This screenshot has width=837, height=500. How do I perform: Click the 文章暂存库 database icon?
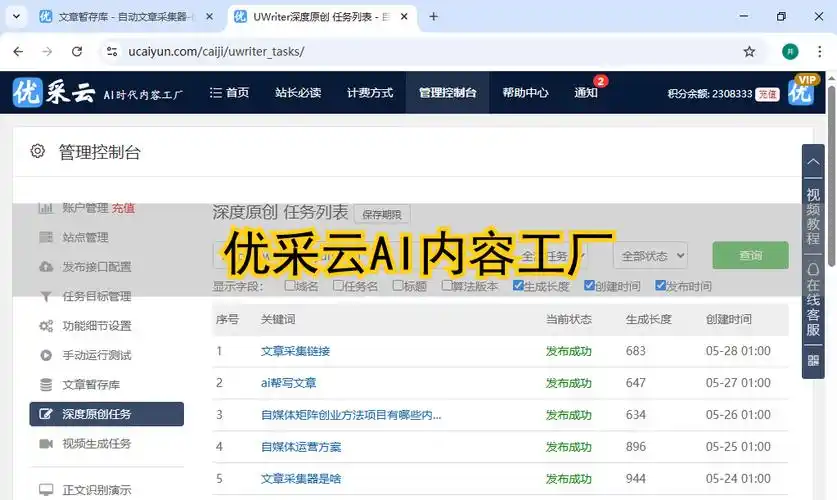point(46,384)
